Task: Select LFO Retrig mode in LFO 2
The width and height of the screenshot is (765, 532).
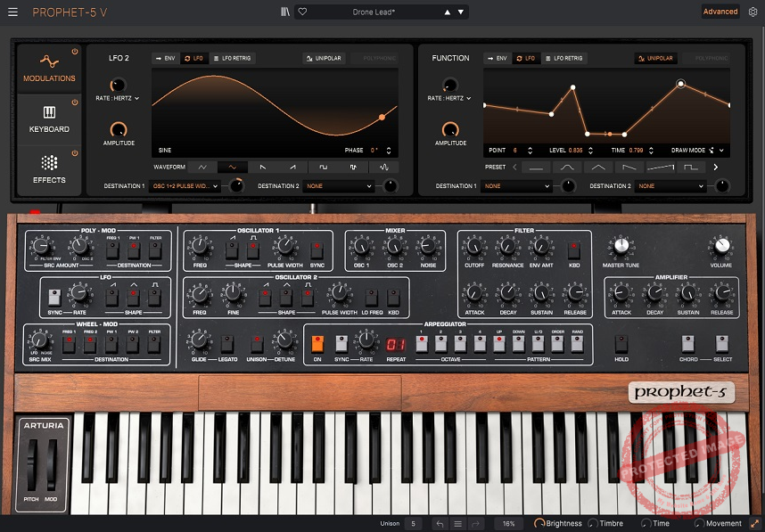Action: [x=232, y=58]
